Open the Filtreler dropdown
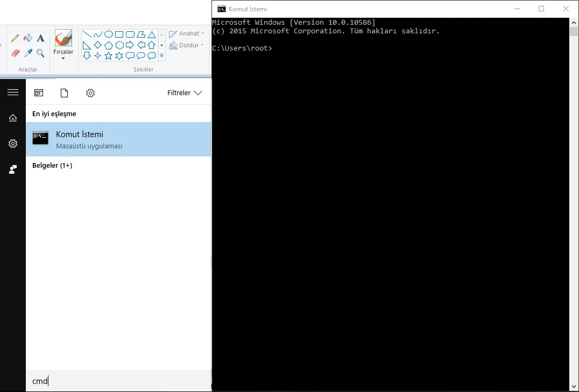 coord(185,92)
